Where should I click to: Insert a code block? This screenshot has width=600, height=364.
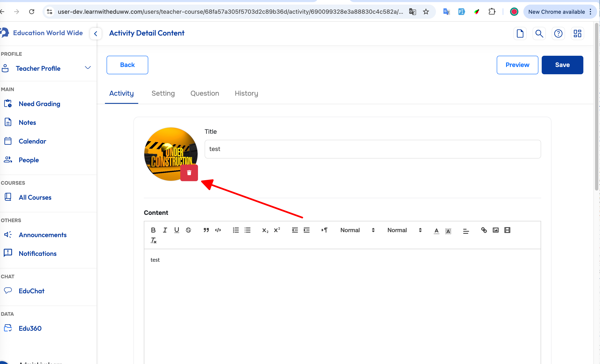click(x=218, y=230)
